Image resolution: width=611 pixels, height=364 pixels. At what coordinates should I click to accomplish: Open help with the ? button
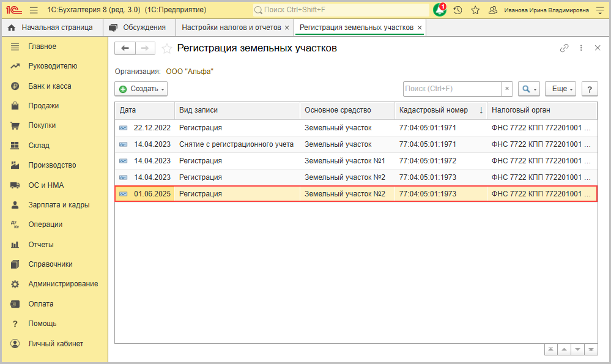pos(590,89)
